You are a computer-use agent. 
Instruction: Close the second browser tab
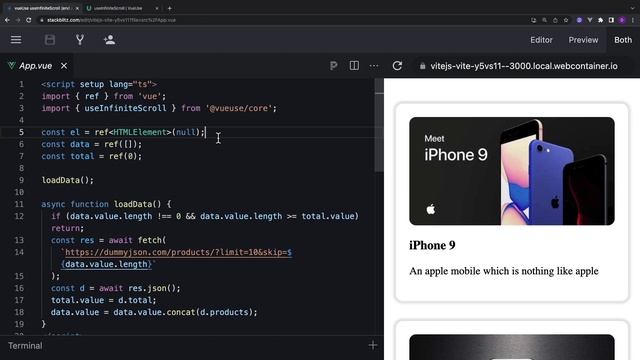tap(157, 8)
